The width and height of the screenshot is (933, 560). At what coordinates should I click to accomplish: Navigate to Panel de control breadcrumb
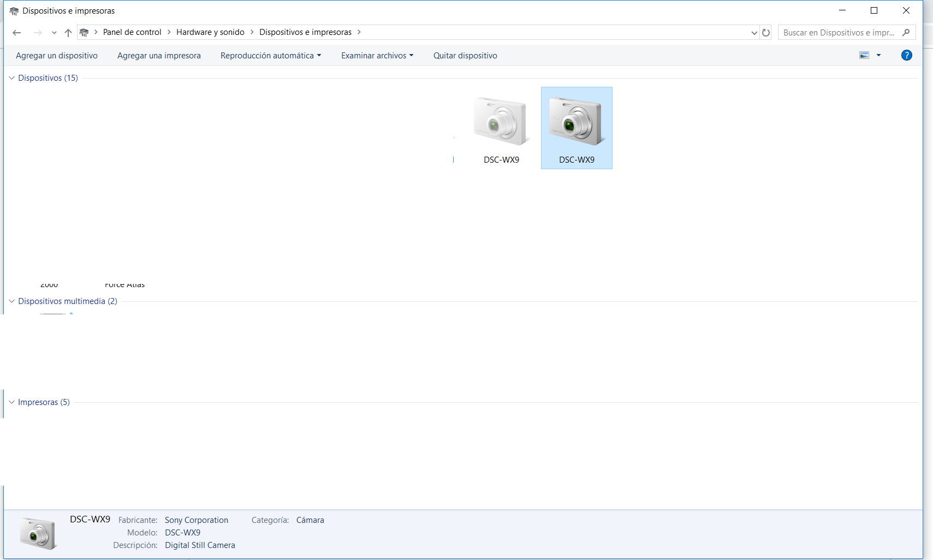coord(132,32)
